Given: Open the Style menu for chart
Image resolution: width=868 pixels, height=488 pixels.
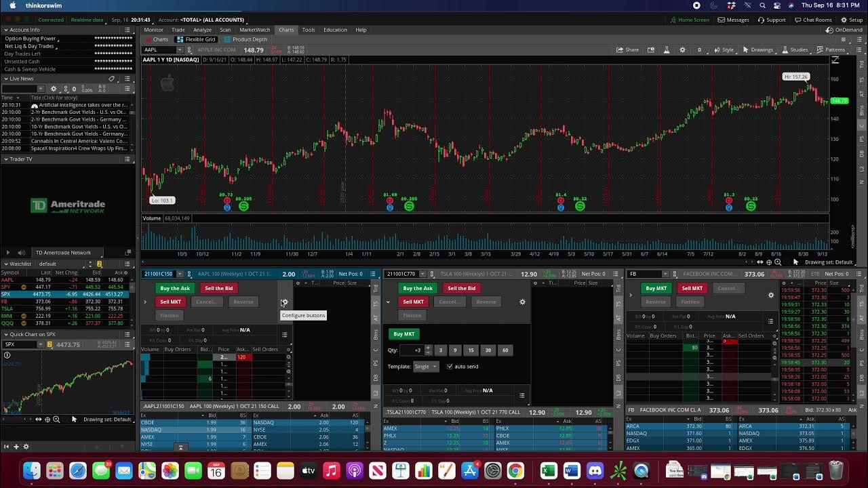Looking at the screenshot, I should point(724,49).
